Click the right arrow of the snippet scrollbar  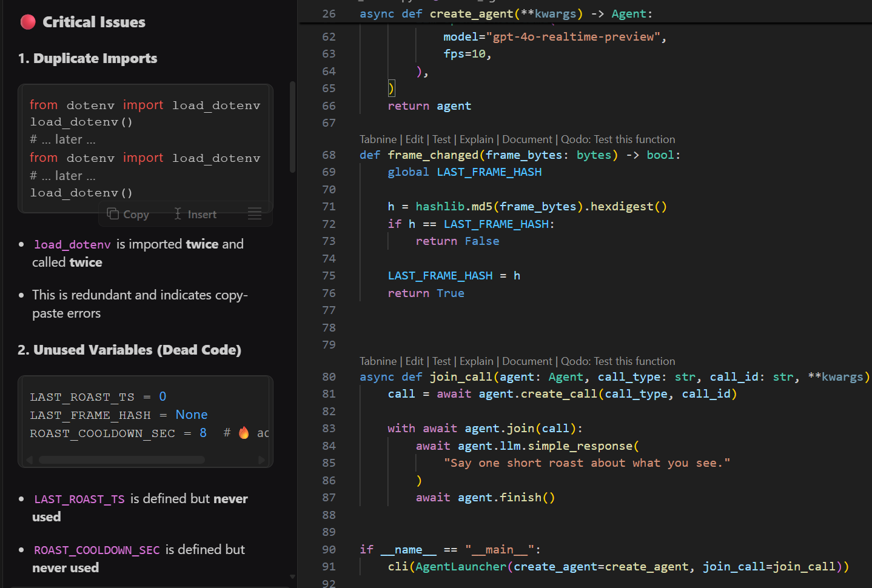(x=262, y=460)
